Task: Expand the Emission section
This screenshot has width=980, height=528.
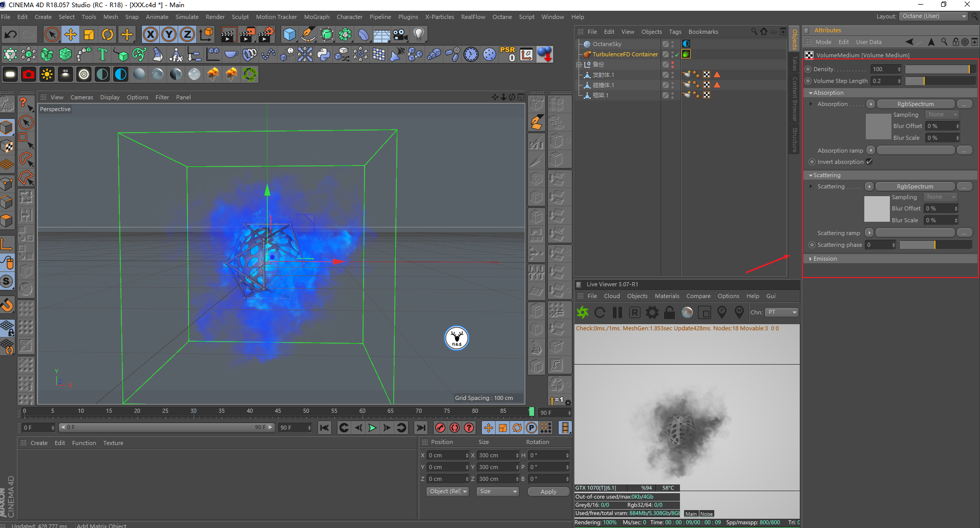Action: (x=811, y=259)
